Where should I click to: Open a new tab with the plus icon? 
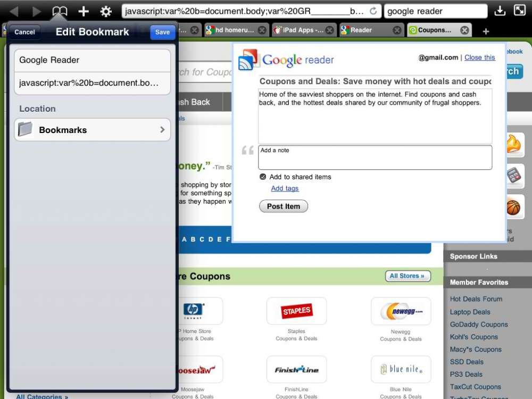[486, 31]
